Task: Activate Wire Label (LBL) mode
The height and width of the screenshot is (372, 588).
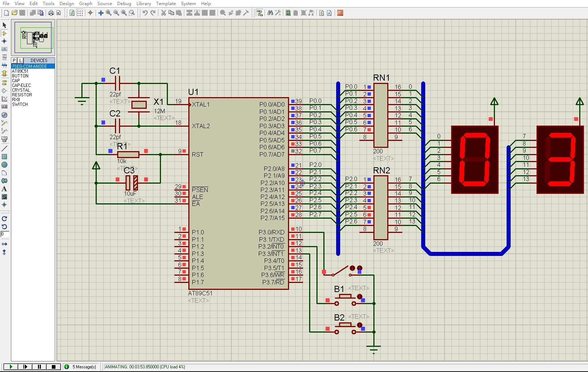Action: coord(4,49)
